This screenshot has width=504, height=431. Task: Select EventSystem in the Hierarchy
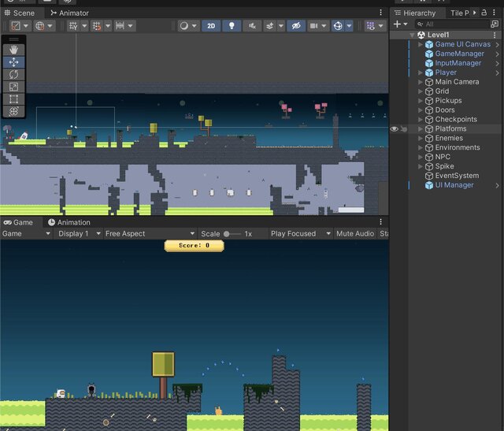pos(457,176)
